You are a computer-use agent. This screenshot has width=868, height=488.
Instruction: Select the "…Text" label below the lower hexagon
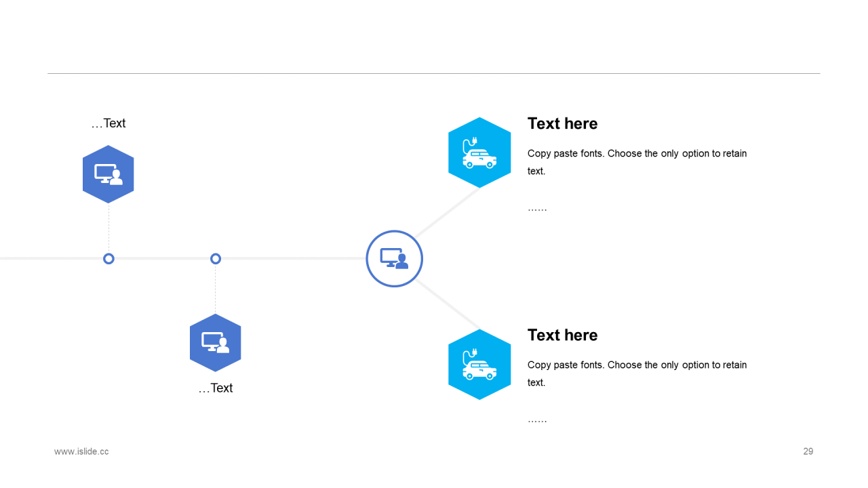coord(216,388)
